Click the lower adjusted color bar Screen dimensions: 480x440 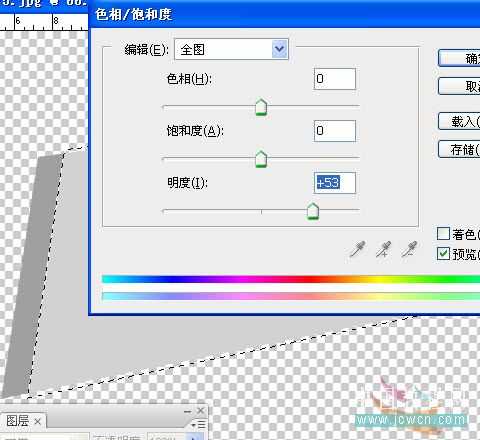(x=291, y=296)
